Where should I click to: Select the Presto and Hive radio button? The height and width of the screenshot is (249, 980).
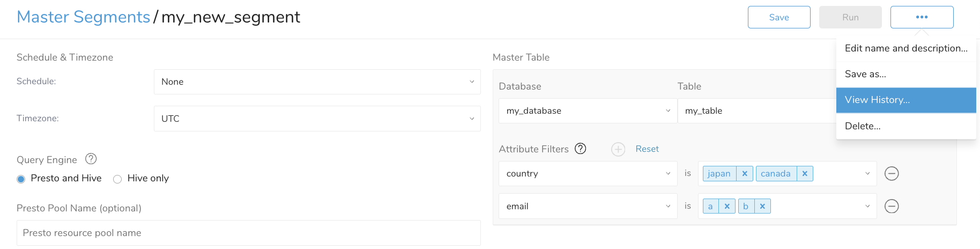(x=21, y=179)
